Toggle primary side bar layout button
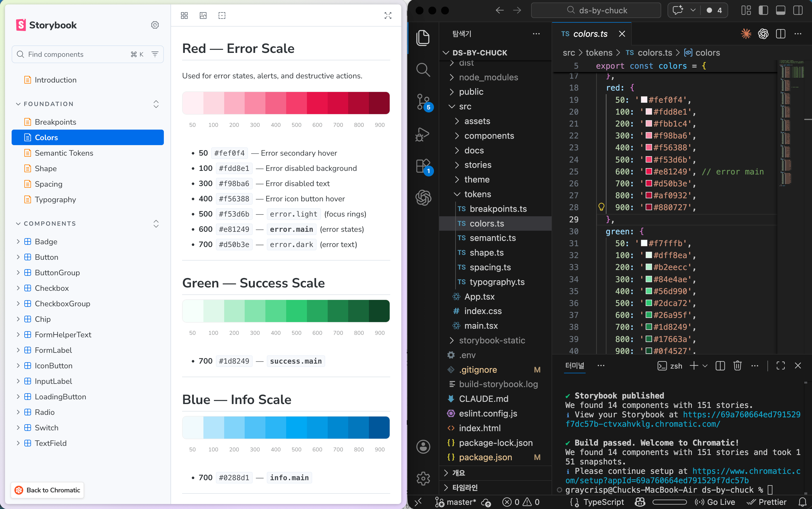The image size is (812, 509). point(763,11)
